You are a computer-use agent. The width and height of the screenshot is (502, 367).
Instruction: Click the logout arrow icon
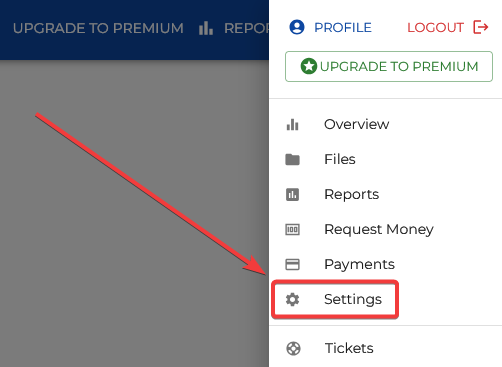[481, 27]
